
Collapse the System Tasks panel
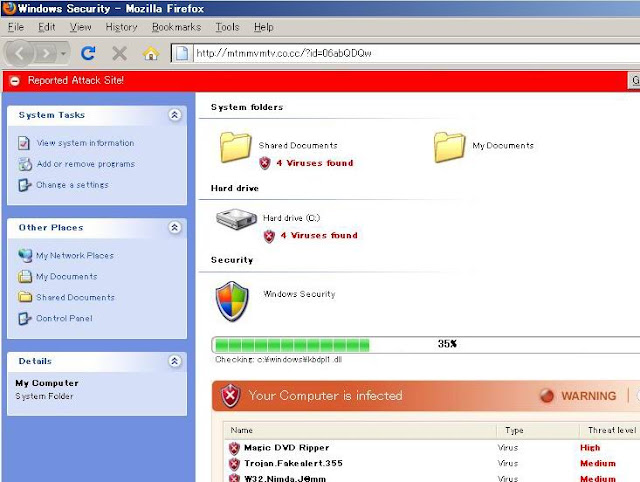(x=175, y=115)
